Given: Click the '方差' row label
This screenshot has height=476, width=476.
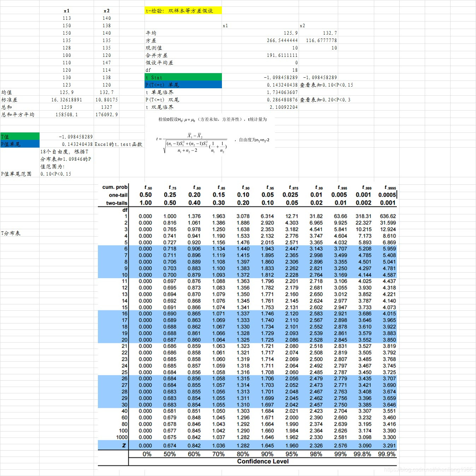Looking at the screenshot, I should (x=151, y=40).
